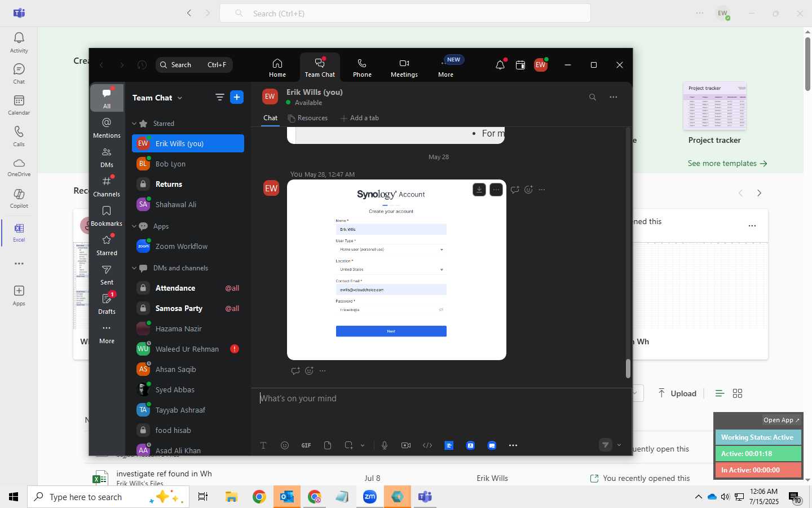Open the text formatting options icon
This screenshot has height=508, width=812.
coord(263,445)
